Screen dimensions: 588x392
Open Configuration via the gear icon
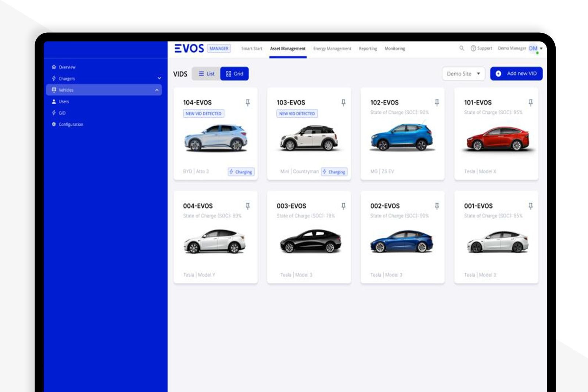click(x=54, y=124)
